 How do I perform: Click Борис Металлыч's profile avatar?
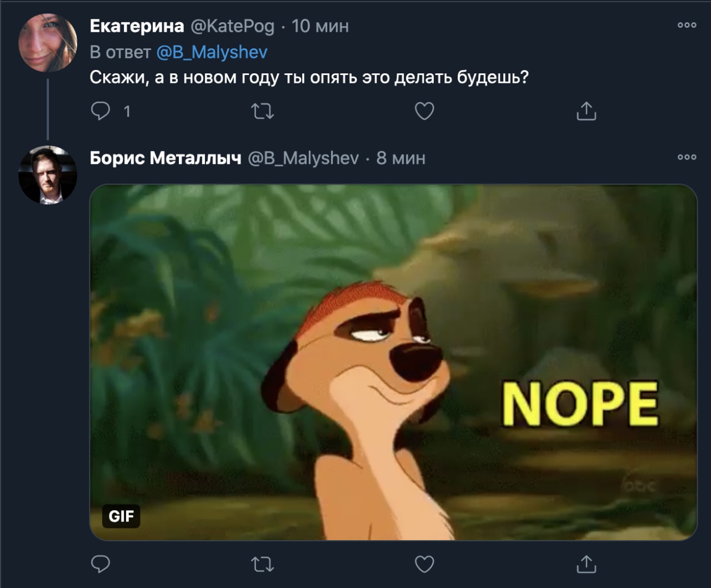tap(48, 175)
